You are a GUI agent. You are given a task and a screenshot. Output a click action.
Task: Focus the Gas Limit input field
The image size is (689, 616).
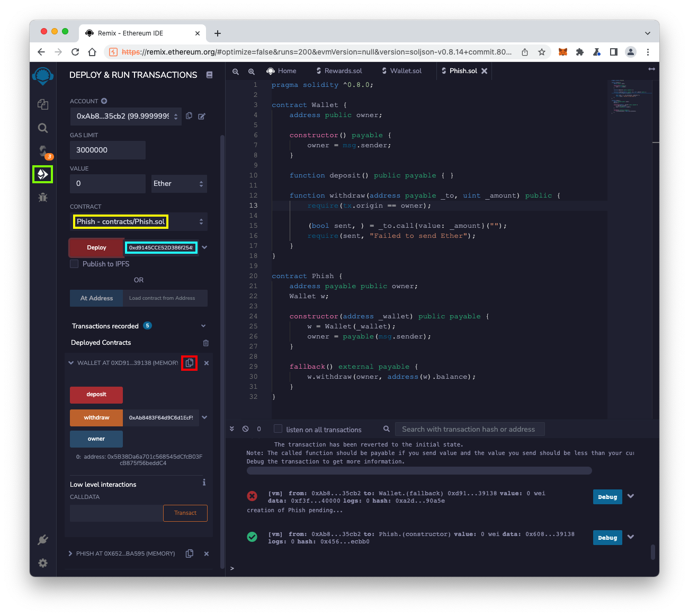(x=108, y=150)
